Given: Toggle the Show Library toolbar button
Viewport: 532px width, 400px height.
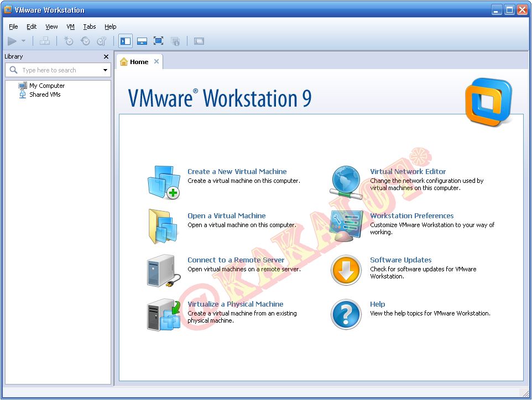Looking at the screenshot, I should tap(126, 41).
